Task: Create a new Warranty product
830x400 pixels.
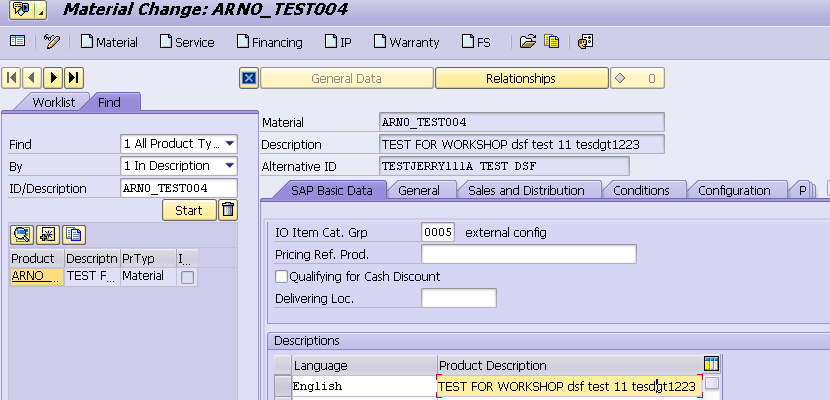Action: point(406,42)
